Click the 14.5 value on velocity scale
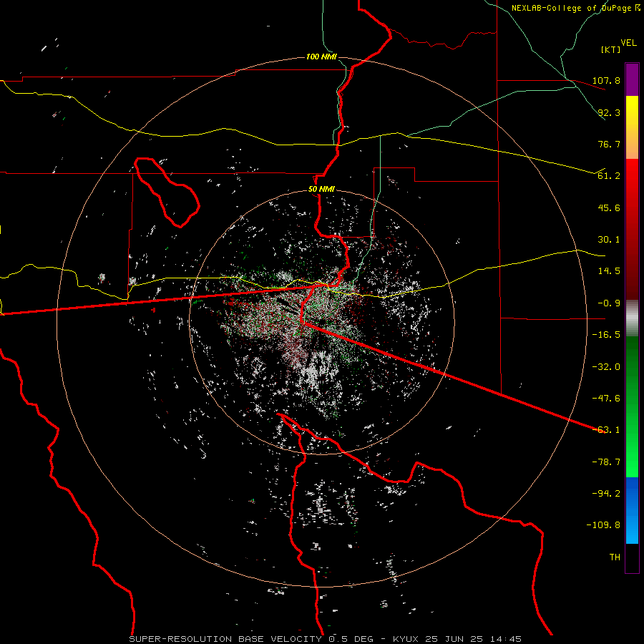This screenshot has height=644, width=644. click(609, 271)
